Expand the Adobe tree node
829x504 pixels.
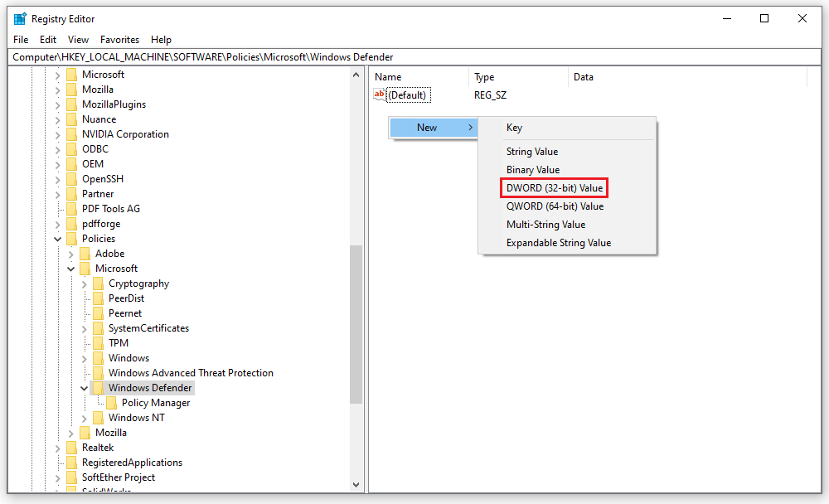click(x=70, y=254)
